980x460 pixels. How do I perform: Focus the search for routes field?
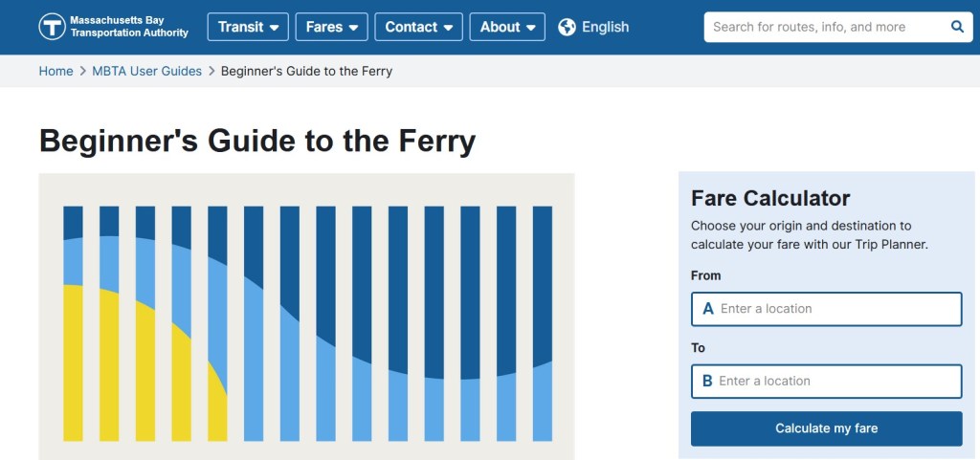823,27
